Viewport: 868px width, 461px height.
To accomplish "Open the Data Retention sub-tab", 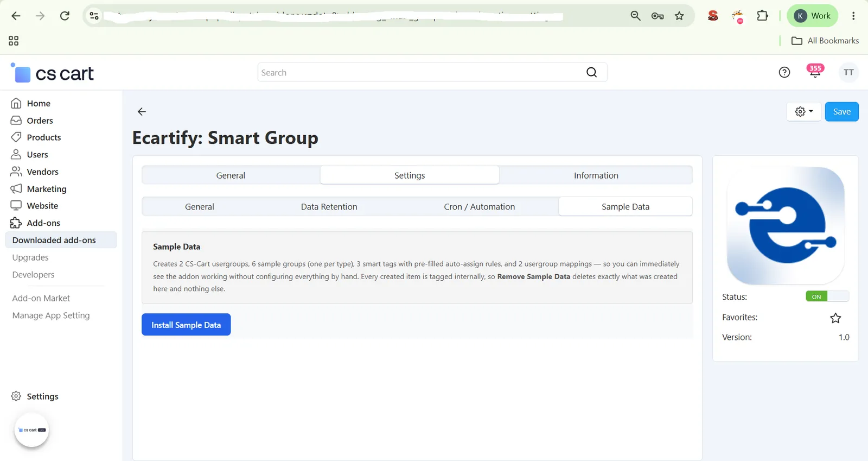I will 329,207.
